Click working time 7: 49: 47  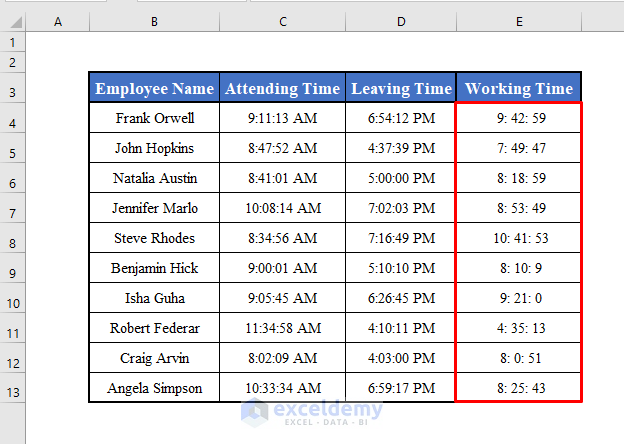519,148
